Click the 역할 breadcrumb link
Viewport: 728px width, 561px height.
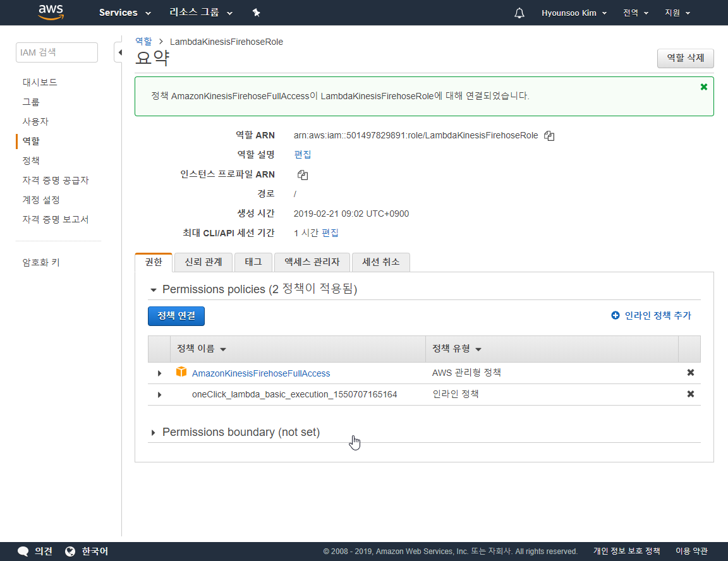tap(143, 41)
